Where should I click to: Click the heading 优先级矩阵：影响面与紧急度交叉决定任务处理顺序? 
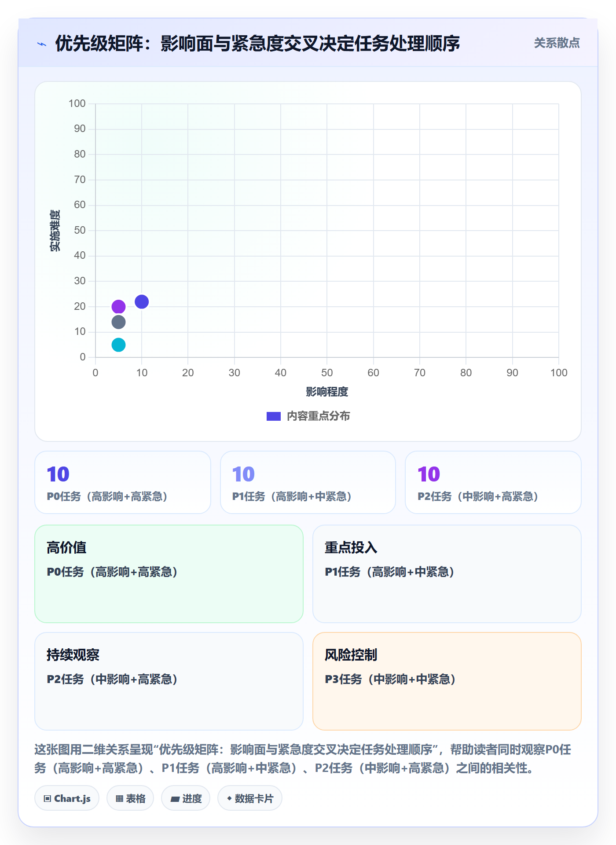click(x=257, y=44)
